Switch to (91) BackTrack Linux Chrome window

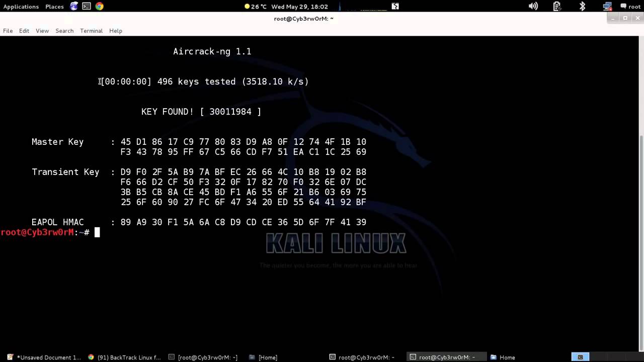click(124, 357)
